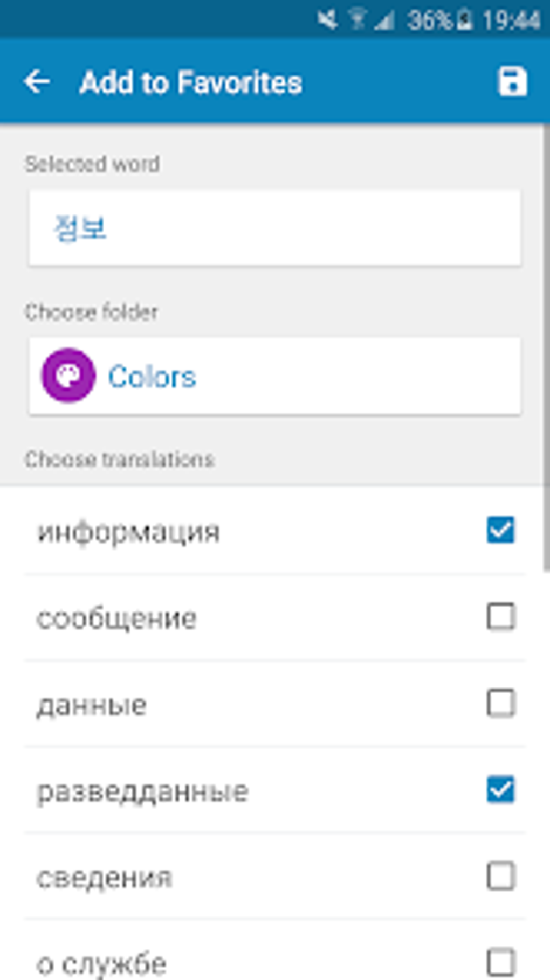The width and height of the screenshot is (550, 980).
Task: Tap the Wi-Fi status icon
Action: 356,20
